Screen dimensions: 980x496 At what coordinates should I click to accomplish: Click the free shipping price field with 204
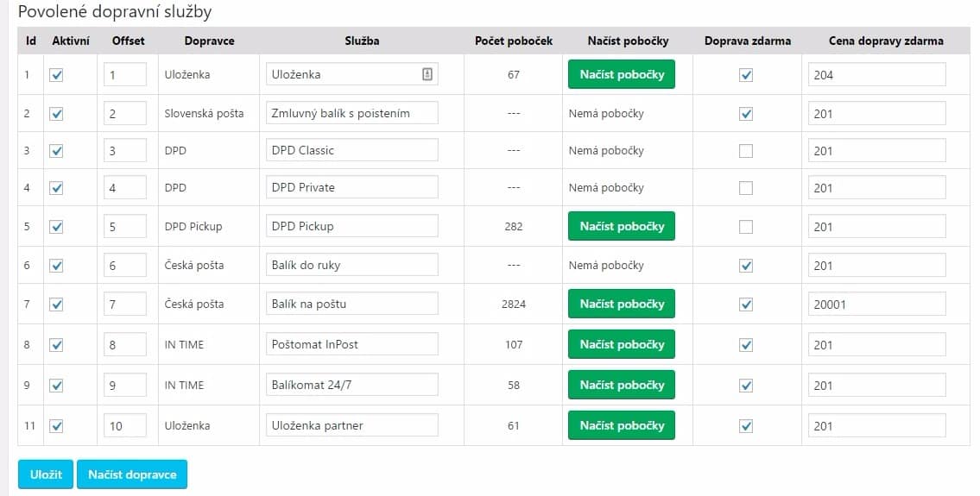coord(876,75)
